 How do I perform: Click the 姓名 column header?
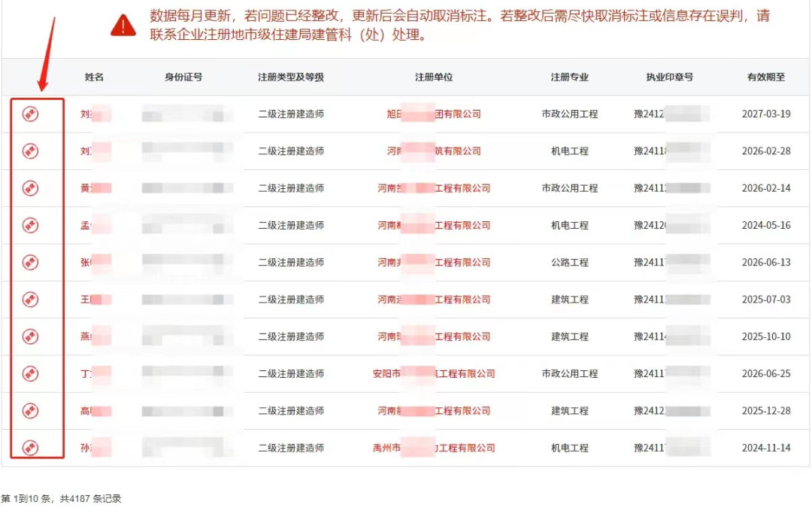pos(95,77)
